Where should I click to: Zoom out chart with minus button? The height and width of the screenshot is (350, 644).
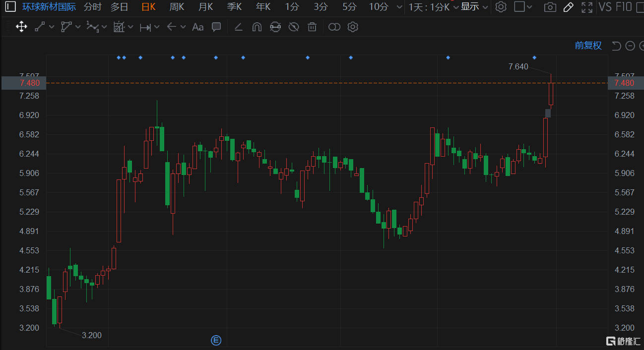pyautogui.click(x=630, y=46)
